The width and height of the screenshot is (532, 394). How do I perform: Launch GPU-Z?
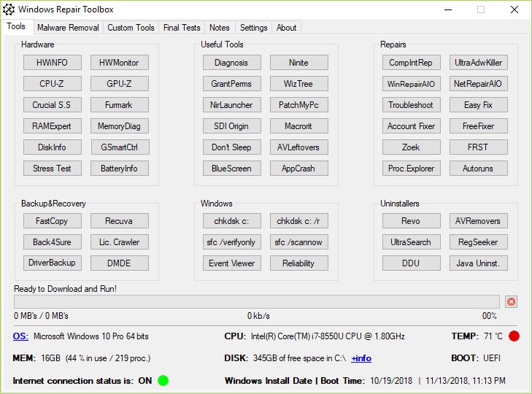click(x=120, y=83)
